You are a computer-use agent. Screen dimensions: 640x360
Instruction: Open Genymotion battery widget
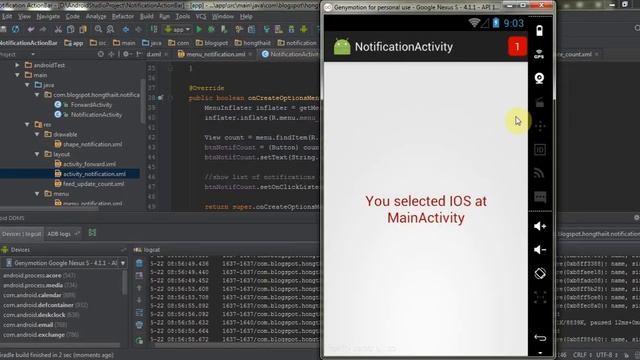pyautogui.click(x=539, y=31)
